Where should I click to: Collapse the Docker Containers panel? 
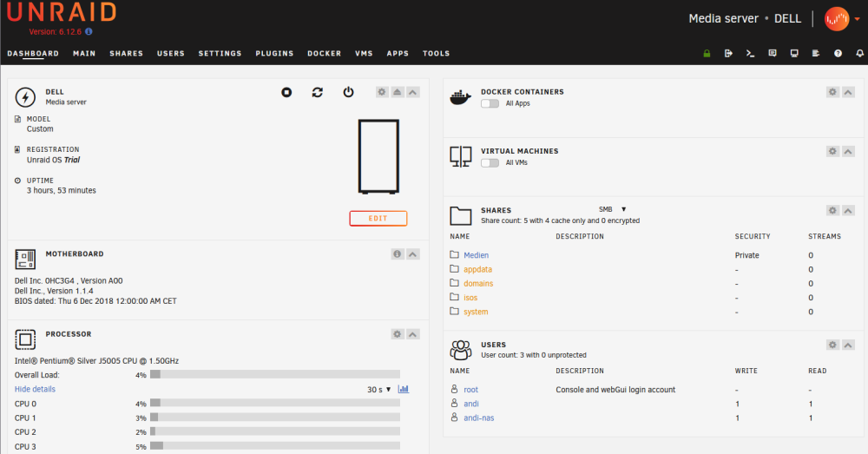click(x=848, y=92)
